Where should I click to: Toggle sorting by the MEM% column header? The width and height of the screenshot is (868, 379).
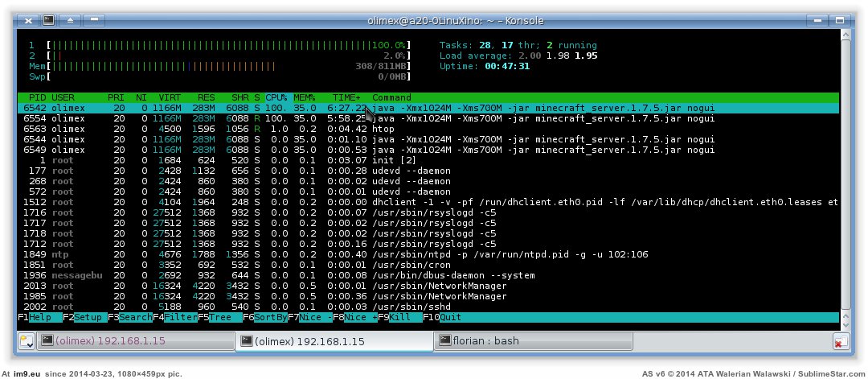point(305,97)
